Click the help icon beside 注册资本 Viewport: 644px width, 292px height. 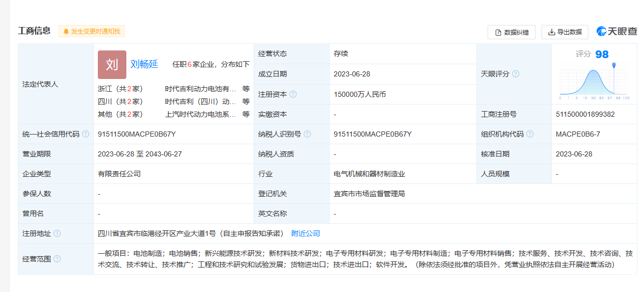(x=293, y=94)
